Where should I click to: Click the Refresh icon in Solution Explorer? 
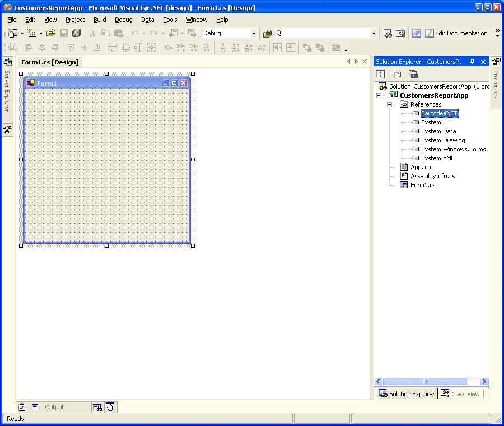[381, 74]
